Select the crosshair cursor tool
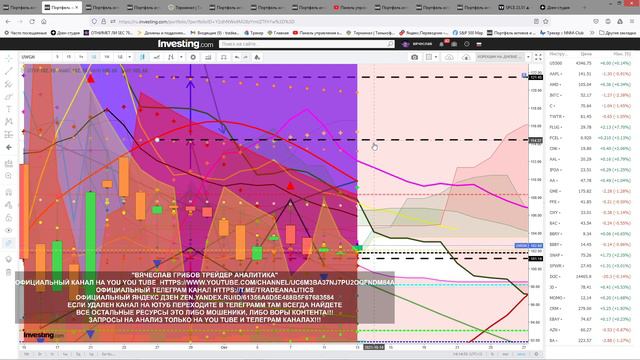The width and height of the screenshot is (640, 360). pos(9,59)
